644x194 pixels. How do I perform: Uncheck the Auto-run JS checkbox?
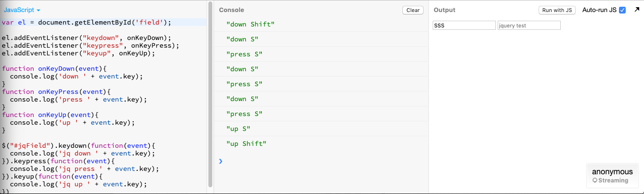[x=622, y=10]
